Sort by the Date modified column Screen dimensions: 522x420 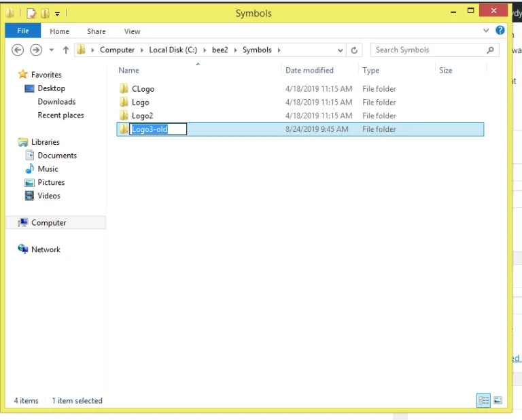point(309,70)
